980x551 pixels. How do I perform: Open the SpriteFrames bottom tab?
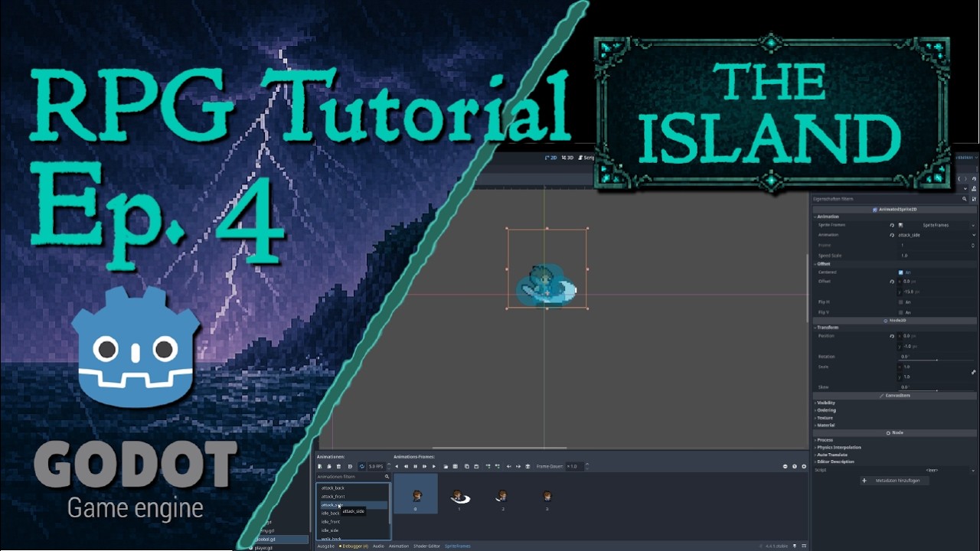tap(458, 546)
